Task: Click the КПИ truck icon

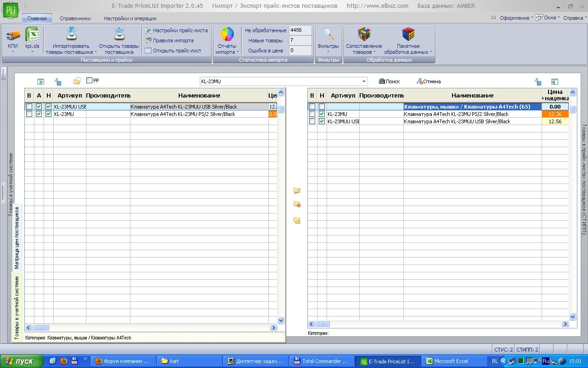Action: point(13,35)
